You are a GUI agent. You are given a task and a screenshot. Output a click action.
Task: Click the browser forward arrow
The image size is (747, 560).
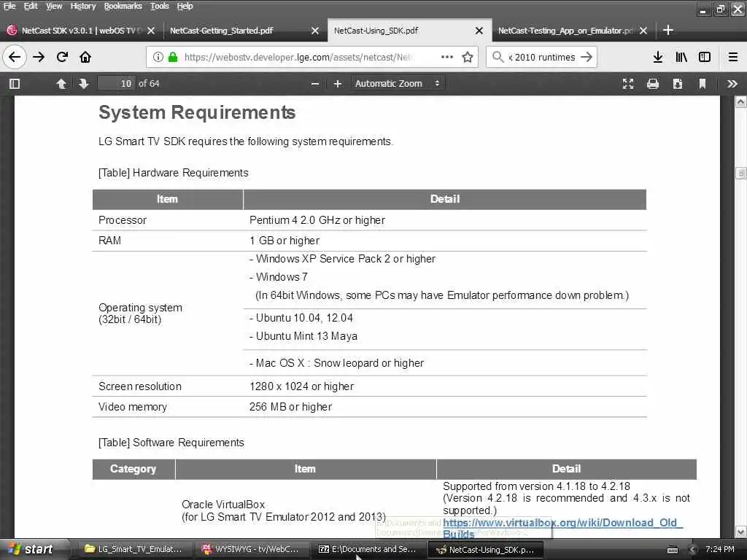tap(39, 57)
